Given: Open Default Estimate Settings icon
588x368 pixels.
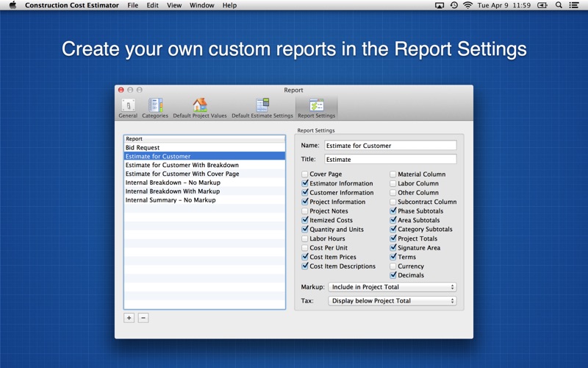Looking at the screenshot, I should tap(262, 106).
